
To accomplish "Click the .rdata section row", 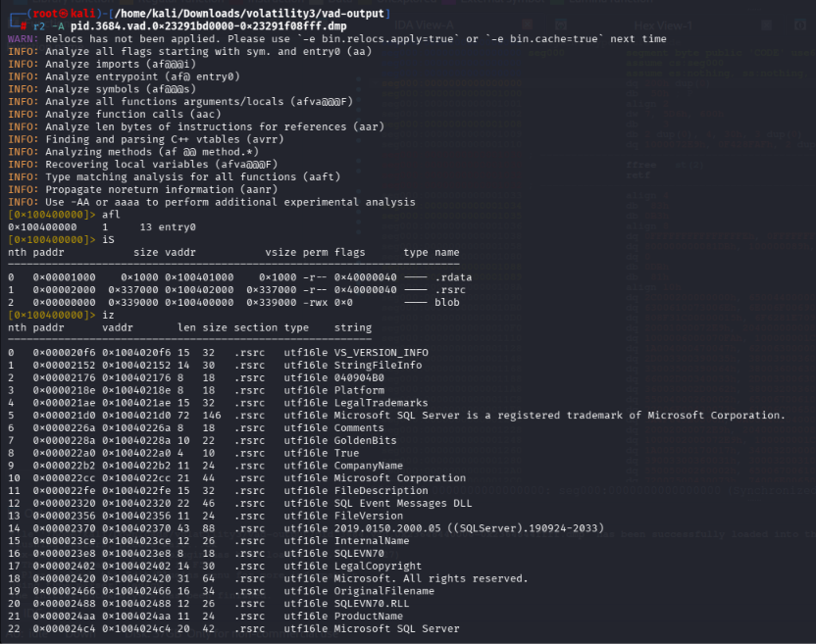I will coord(240,277).
